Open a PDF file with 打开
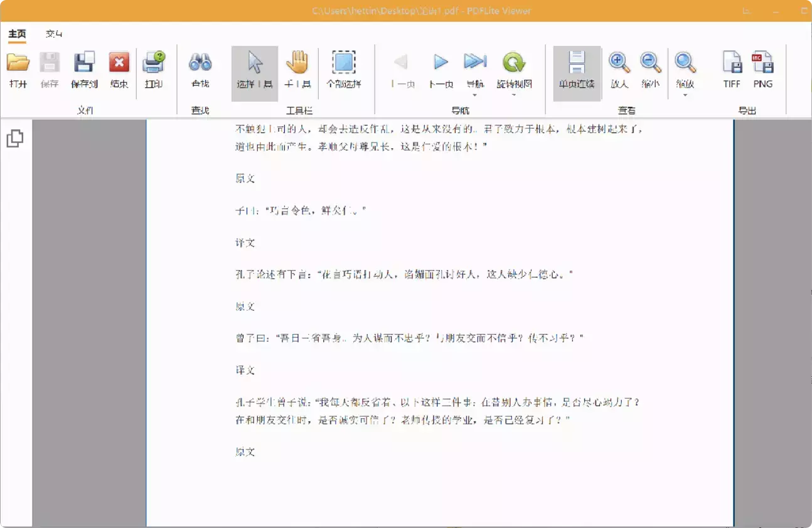 pos(18,69)
